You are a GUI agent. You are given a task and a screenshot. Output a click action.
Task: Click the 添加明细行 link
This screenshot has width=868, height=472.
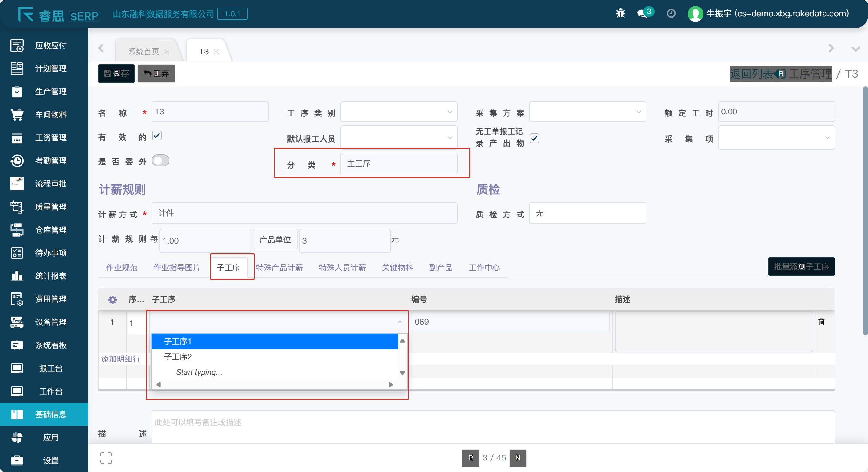pos(120,359)
